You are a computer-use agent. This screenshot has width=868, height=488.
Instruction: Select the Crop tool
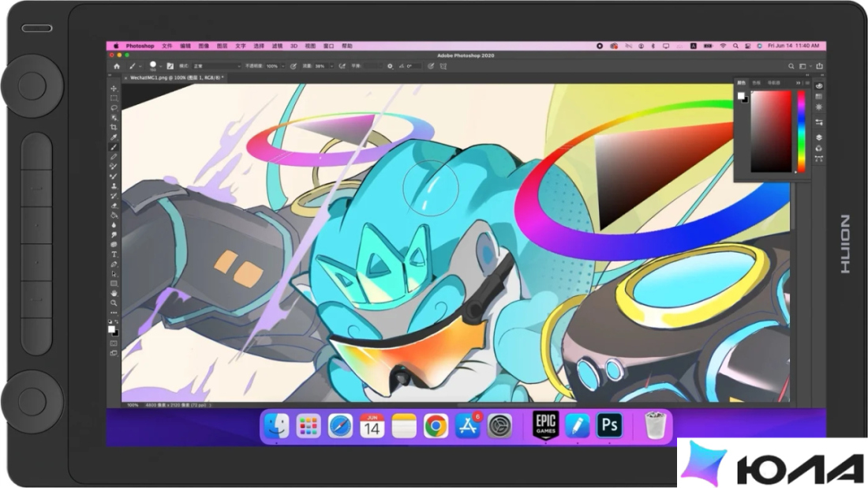tap(114, 127)
